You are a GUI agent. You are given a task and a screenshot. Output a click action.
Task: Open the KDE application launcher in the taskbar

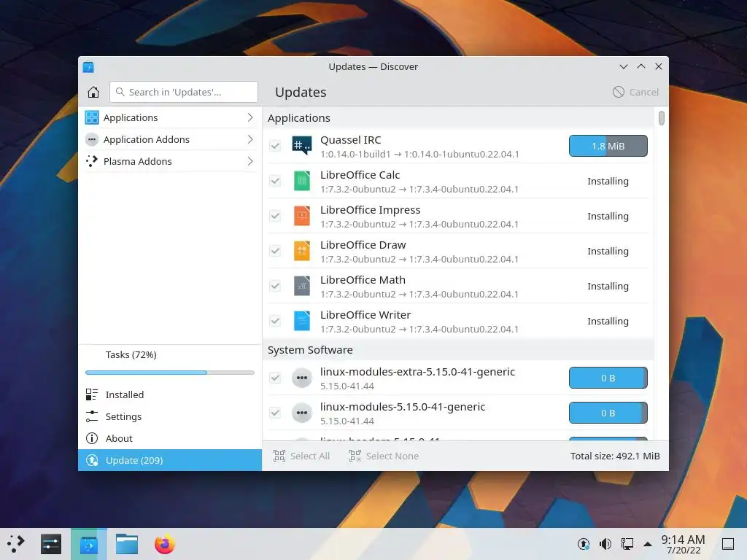(x=16, y=544)
